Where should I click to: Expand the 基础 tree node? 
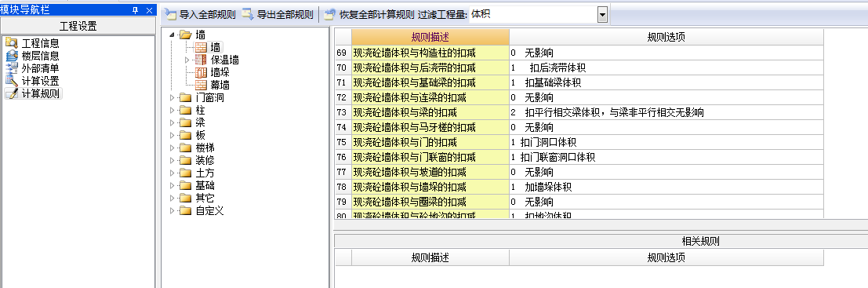tap(173, 185)
